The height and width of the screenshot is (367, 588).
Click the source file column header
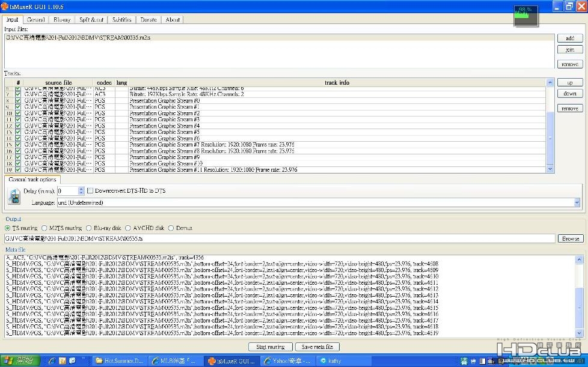58,82
